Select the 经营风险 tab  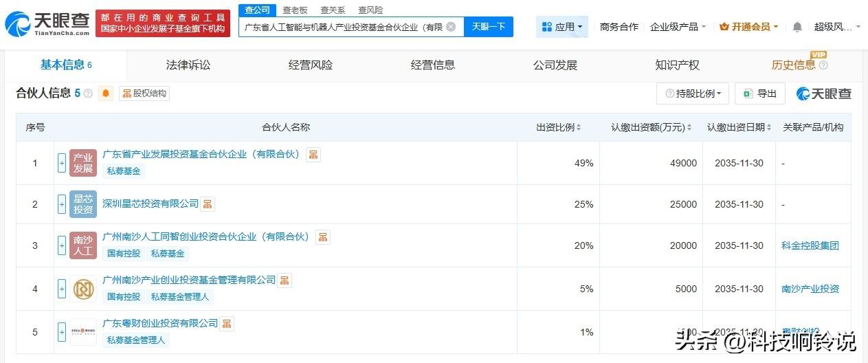(x=311, y=65)
